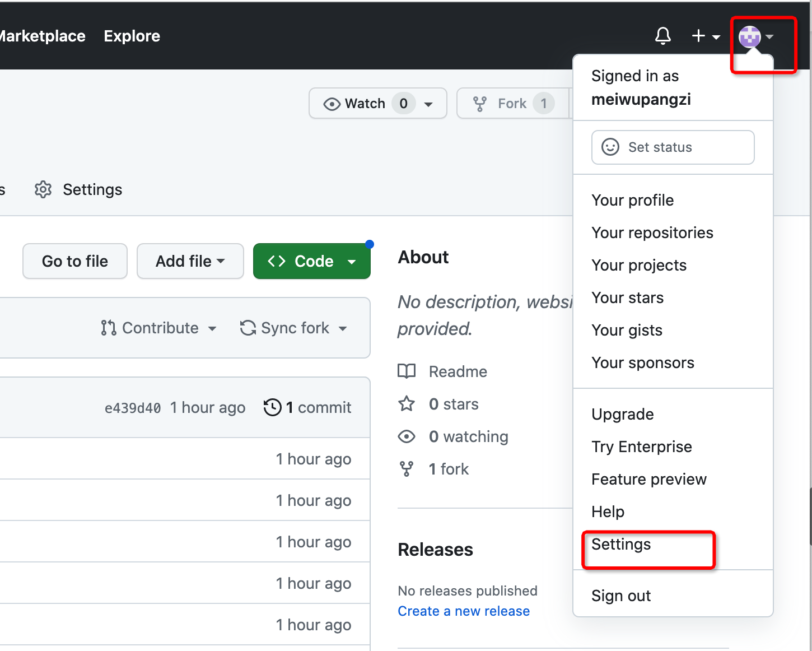Image resolution: width=812 pixels, height=651 pixels.
Task: Select Your projects menu item
Action: pyautogui.click(x=673, y=265)
